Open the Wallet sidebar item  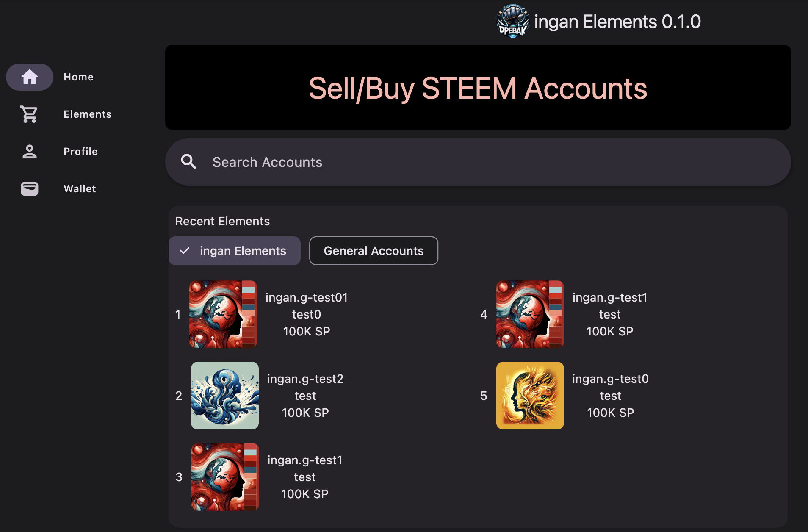(x=80, y=189)
